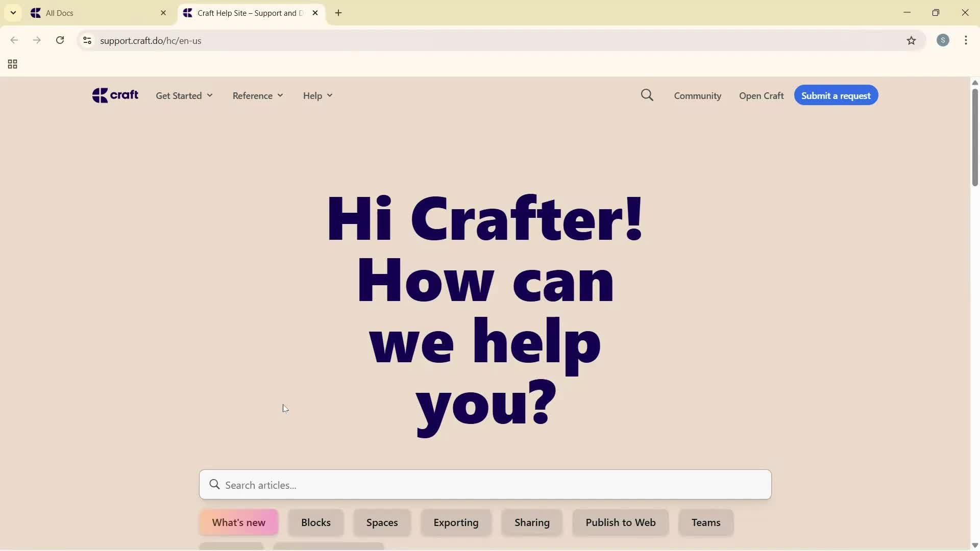The height and width of the screenshot is (551, 980).
Task: Click the browser reload button
Action: pos(60,40)
